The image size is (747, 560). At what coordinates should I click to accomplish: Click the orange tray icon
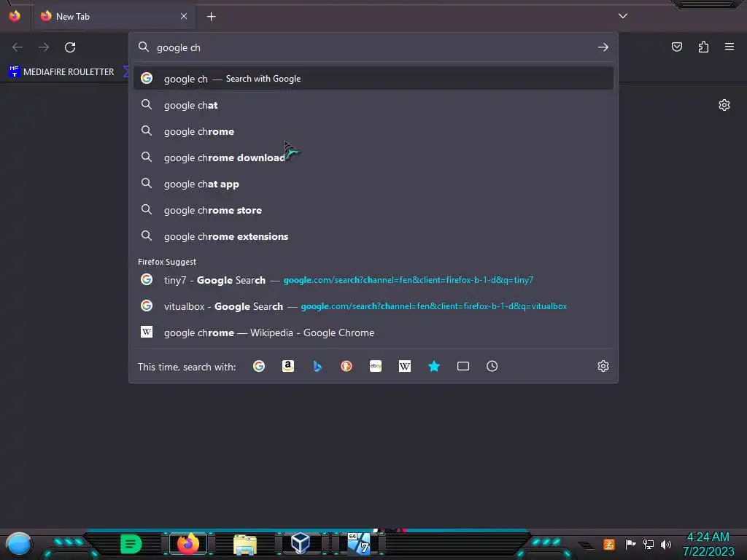point(609,544)
